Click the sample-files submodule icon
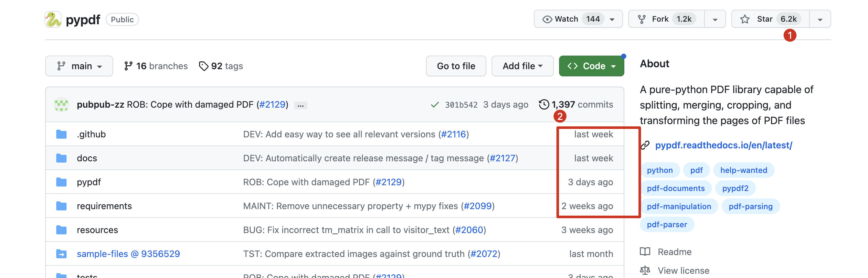Screen dimensions: 868x278 point(61,254)
